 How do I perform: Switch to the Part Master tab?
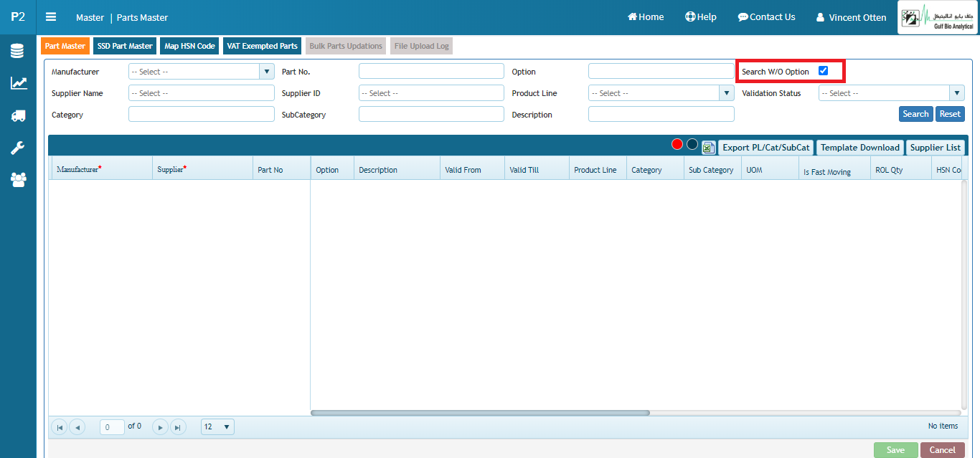65,46
